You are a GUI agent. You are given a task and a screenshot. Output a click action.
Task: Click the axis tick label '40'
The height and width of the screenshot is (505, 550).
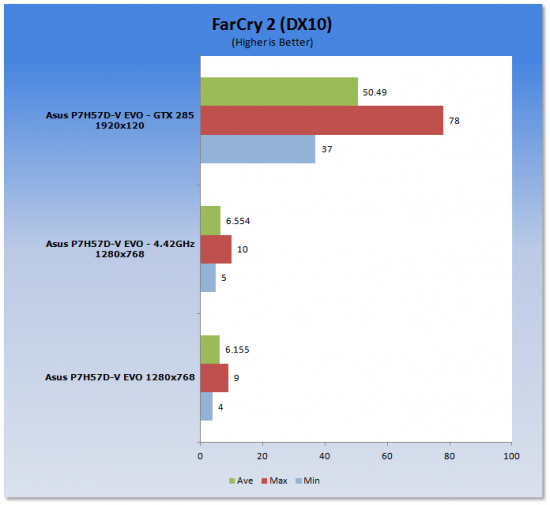tap(324, 456)
